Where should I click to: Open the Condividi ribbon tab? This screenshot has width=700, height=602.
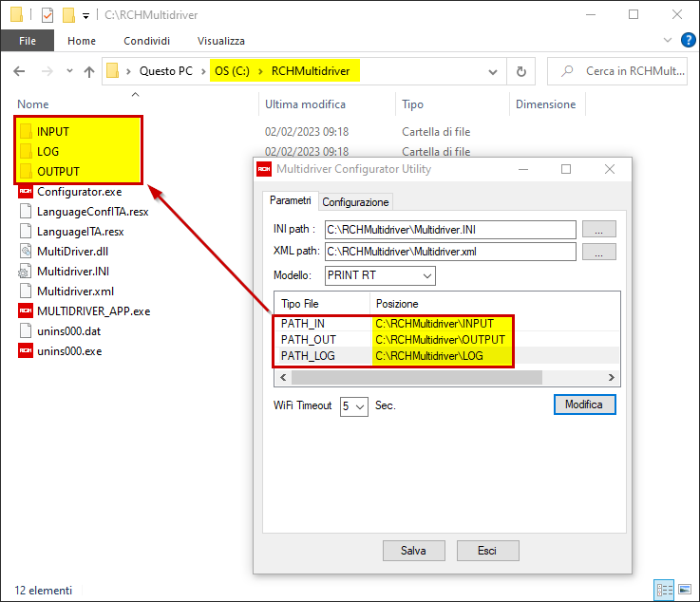click(x=147, y=41)
